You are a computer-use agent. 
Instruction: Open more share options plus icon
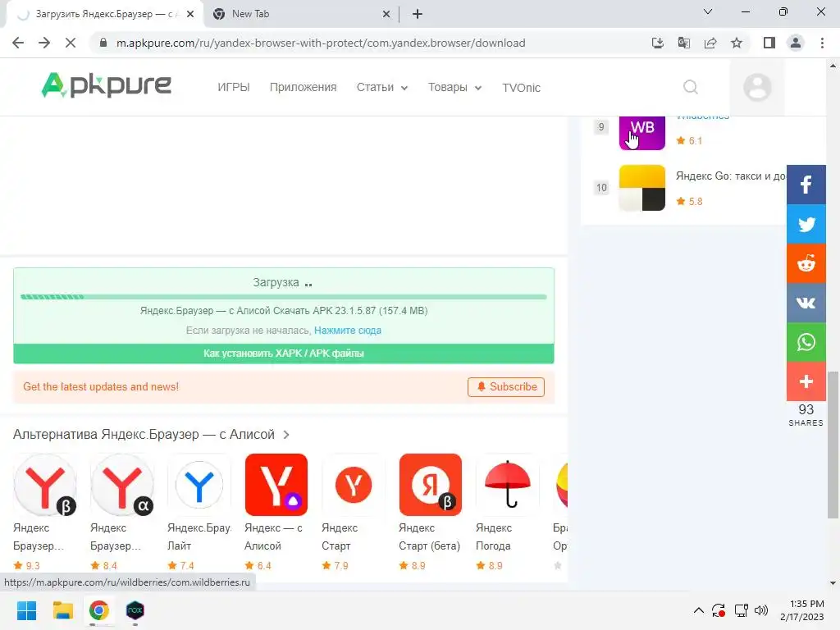(806, 381)
